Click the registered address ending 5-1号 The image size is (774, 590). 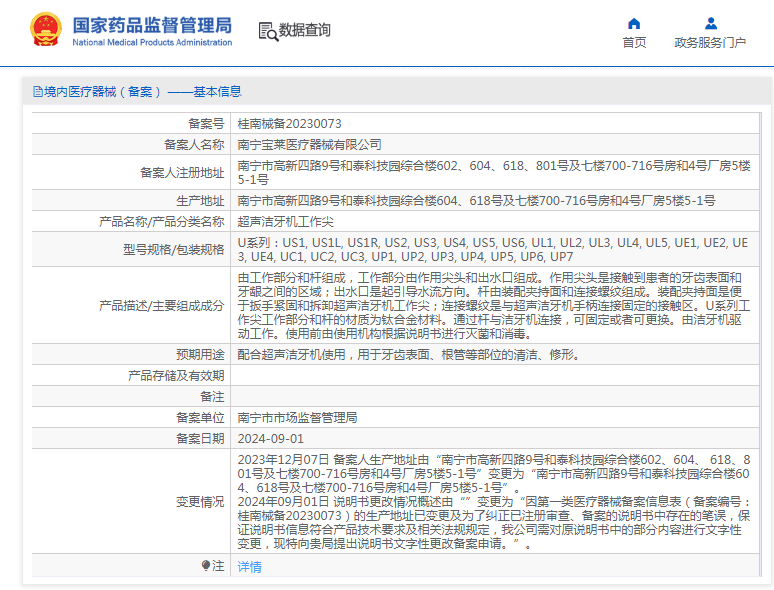tap(494, 172)
